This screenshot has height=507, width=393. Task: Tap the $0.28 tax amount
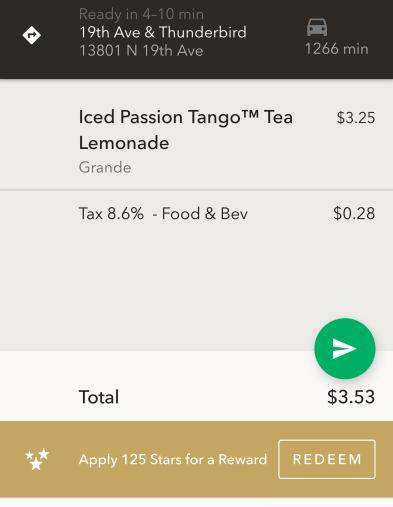pyautogui.click(x=354, y=213)
